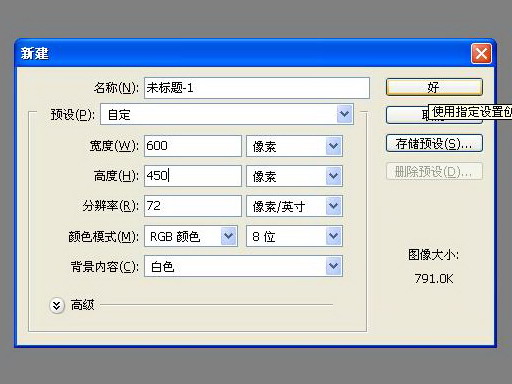This screenshot has width=512, height=384.
Task: Expand the 高级 advanced section chevron
Action: pos(56,305)
